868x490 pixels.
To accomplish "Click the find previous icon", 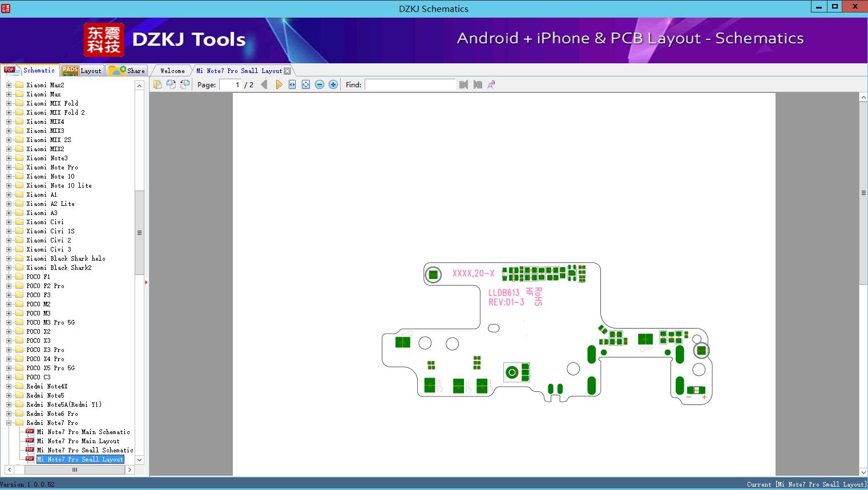I will pos(463,84).
